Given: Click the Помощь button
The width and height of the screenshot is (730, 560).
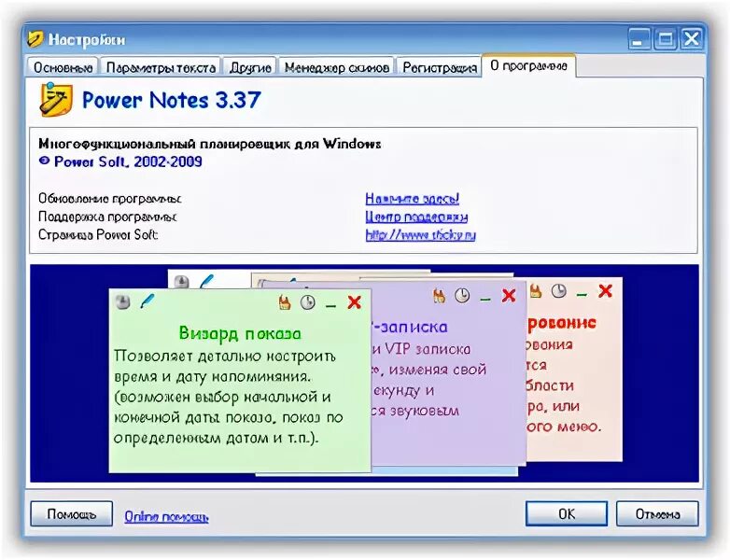Looking at the screenshot, I should pyautogui.click(x=71, y=514).
